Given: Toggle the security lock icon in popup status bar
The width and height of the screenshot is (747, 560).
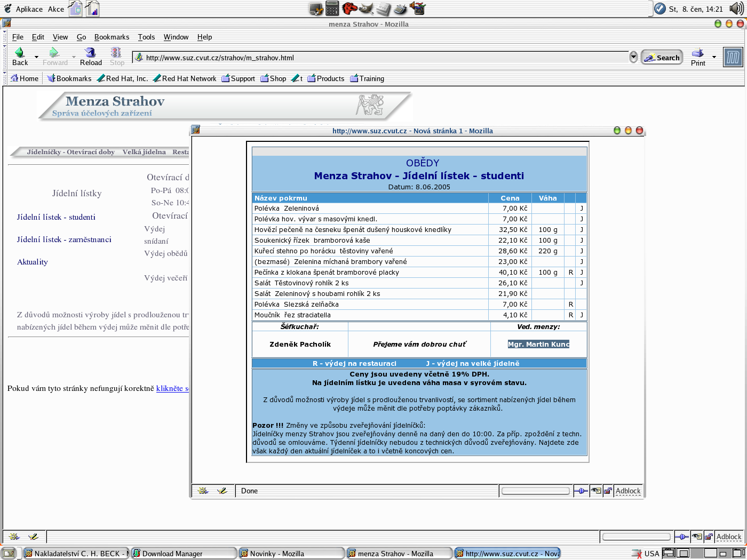Looking at the screenshot, I should coord(608,491).
